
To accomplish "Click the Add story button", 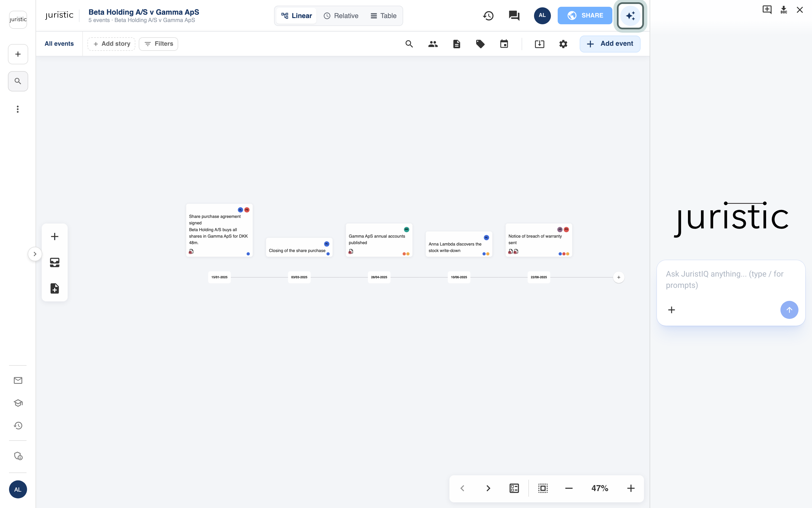I will (111, 44).
